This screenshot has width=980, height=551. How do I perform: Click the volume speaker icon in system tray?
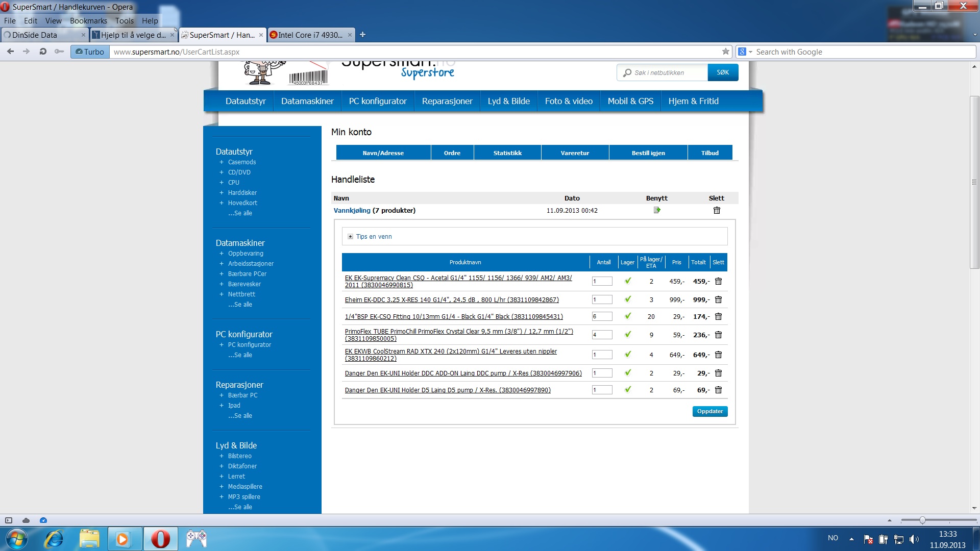(914, 539)
